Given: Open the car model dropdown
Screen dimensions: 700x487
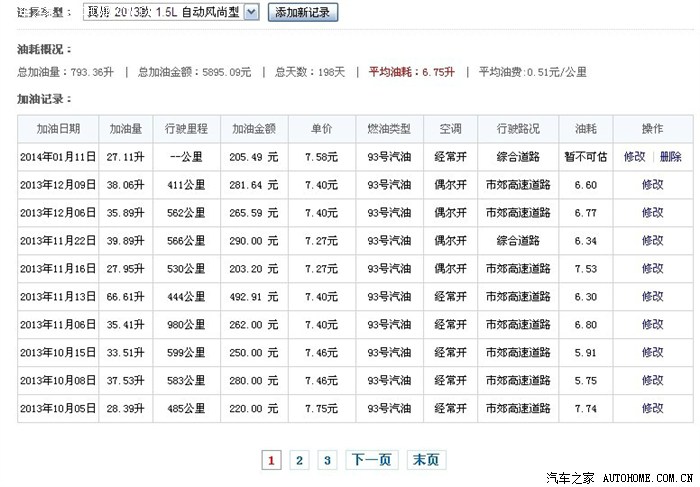Looking at the screenshot, I should click(x=251, y=12).
